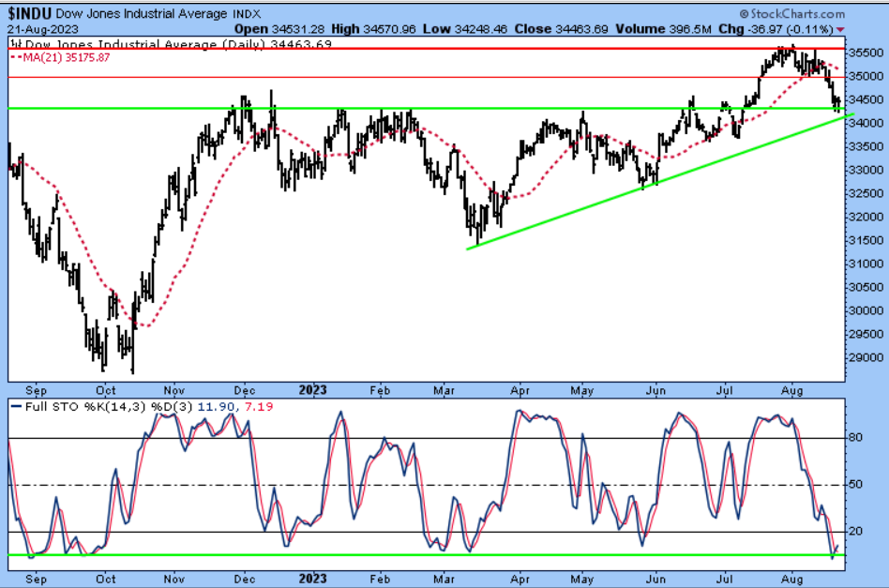Click Jul on the price chart axis
889x588 pixels.
point(724,391)
